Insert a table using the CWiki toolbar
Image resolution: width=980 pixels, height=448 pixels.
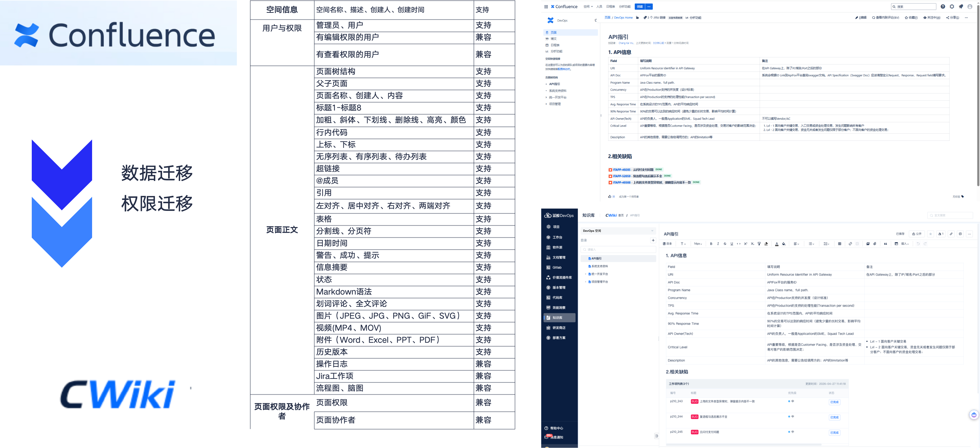tap(840, 244)
